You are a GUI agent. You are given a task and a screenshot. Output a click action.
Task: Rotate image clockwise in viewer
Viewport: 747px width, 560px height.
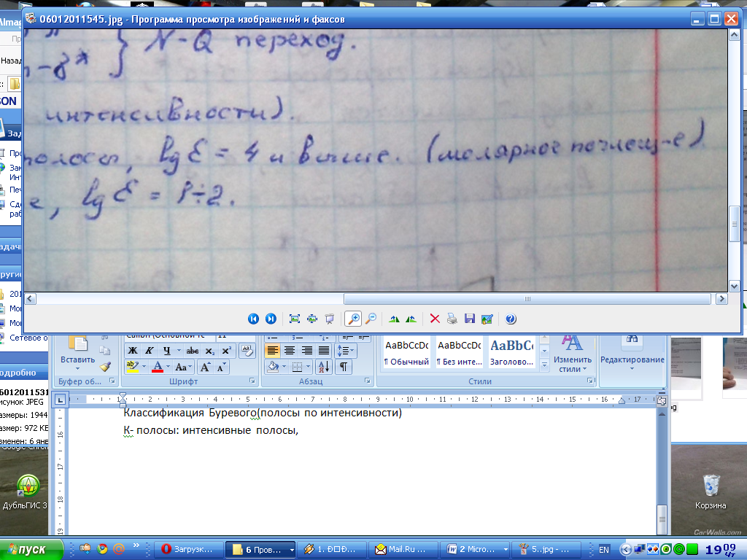pos(393,319)
